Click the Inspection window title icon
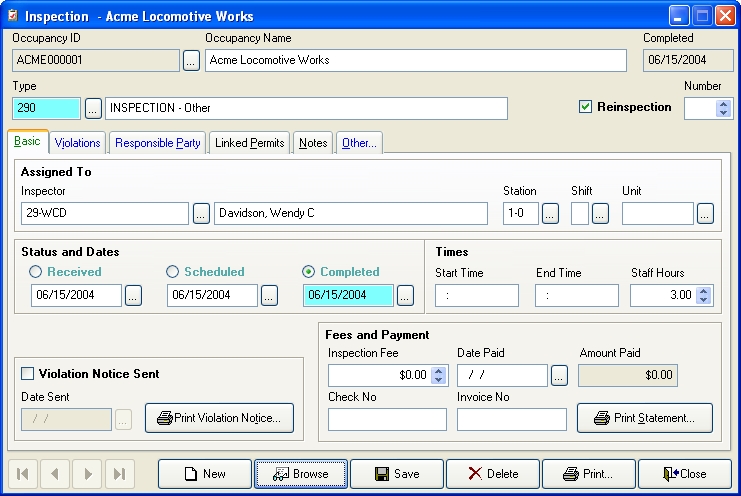 [13, 16]
